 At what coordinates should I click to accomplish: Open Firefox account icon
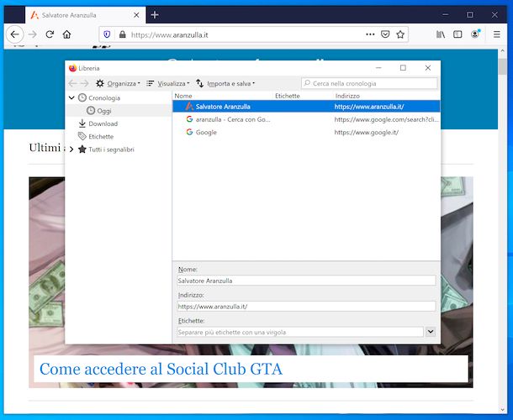(475, 34)
